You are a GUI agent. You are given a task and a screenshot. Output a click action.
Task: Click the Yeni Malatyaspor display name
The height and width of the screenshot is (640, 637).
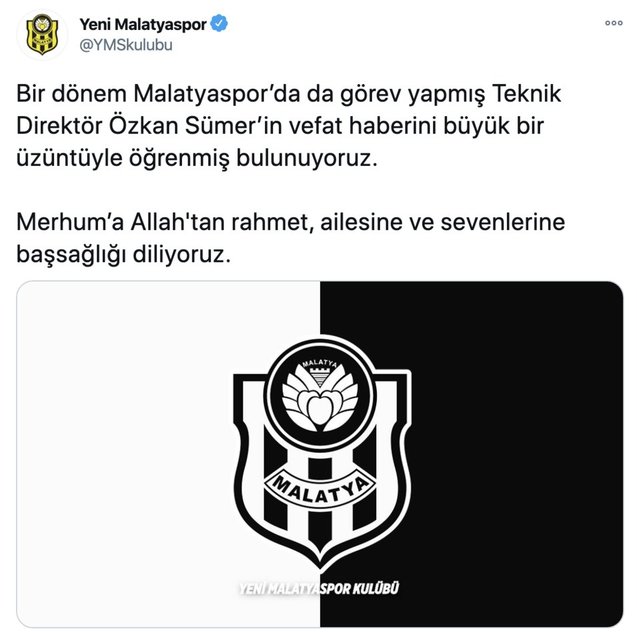coord(143,24)
